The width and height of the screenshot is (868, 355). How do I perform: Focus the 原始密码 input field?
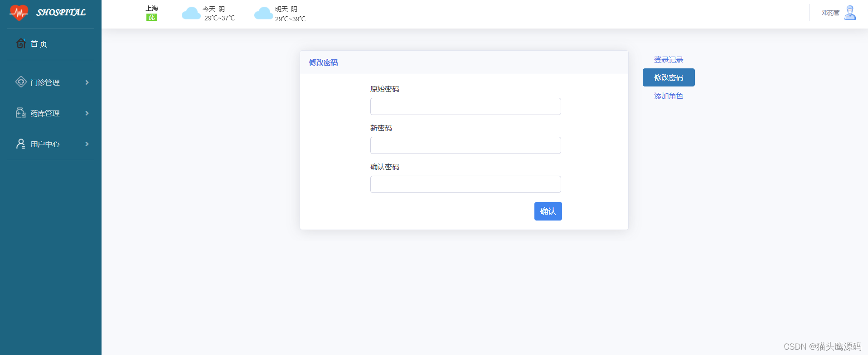(x=466, y=106)
